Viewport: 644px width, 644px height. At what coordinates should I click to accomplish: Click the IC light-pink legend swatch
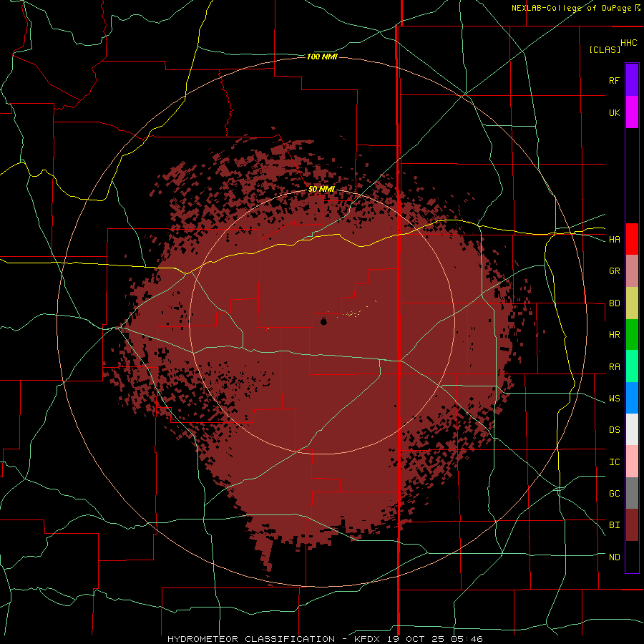pyautogui.click(x=632, y=462)
